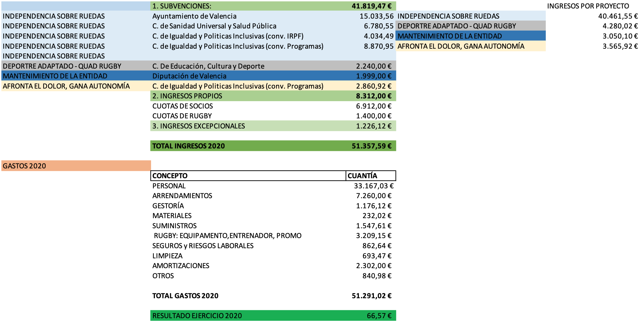
Task: Select 'TOTAL INGRESOS 2020' label
Action: [188, 146]
